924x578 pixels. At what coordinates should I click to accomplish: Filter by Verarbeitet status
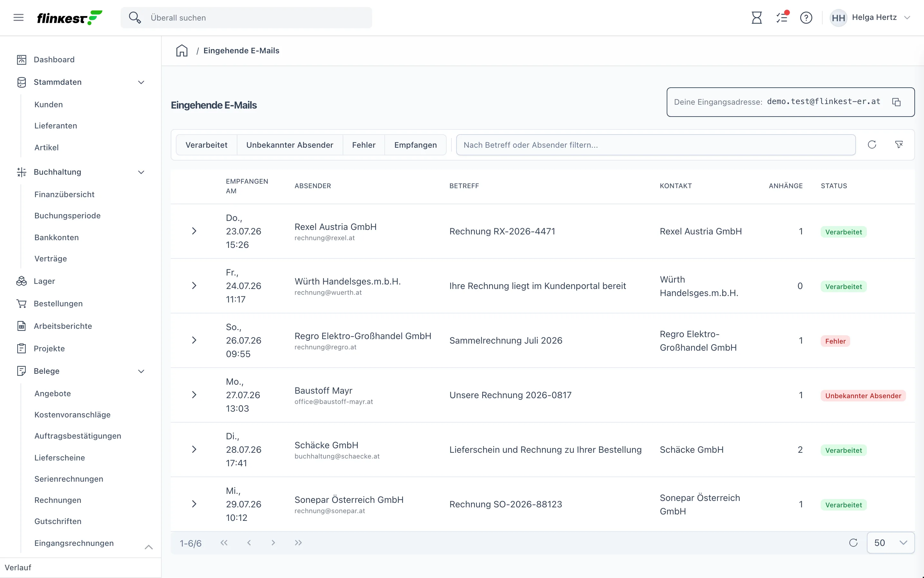207,145
